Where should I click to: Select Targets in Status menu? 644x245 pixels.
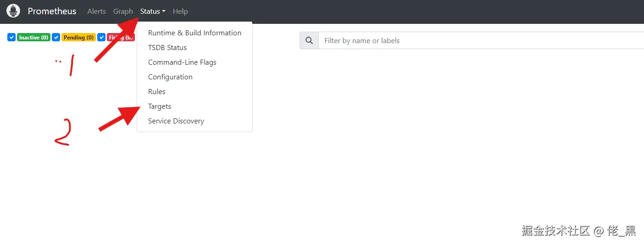[194, 106]
